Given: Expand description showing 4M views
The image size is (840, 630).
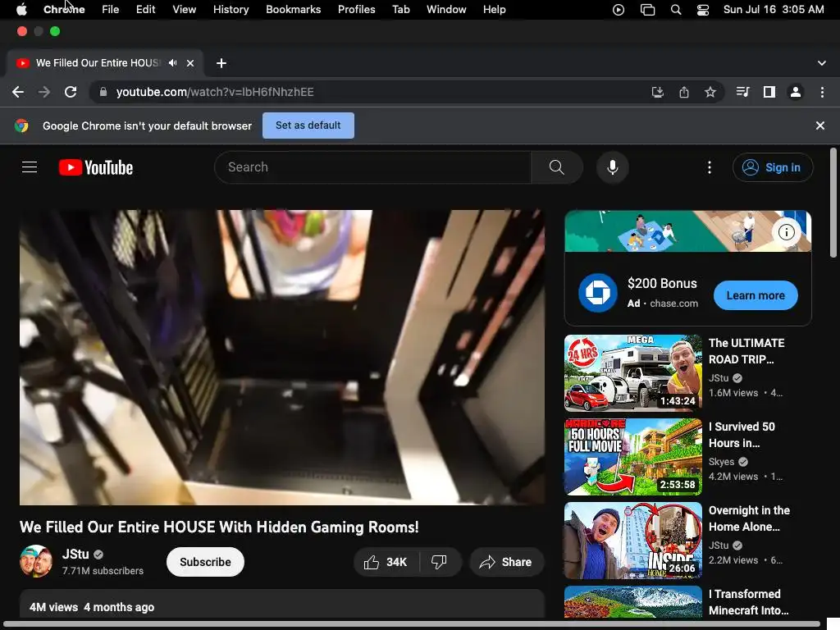Looking at the screenshot, I should tap(282, 605).
